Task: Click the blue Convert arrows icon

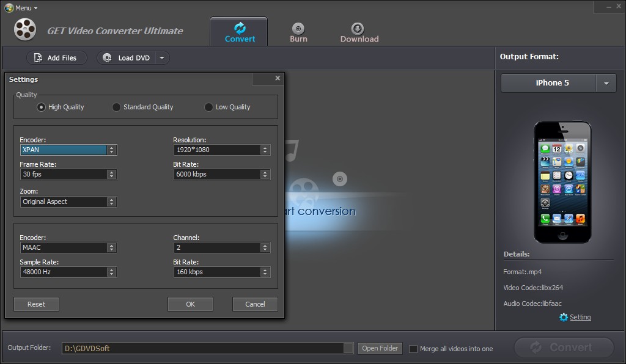Action: click(240, 28)
